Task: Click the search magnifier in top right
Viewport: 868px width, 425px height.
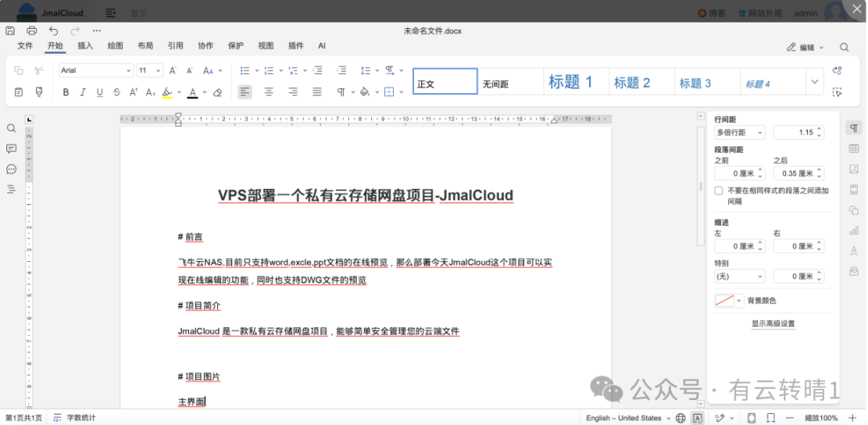Action: [844, 47]
